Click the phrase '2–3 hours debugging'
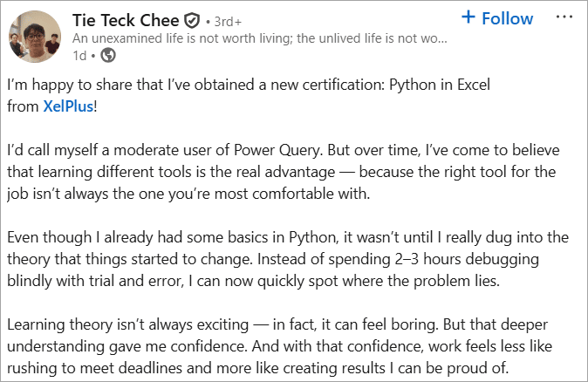This screenshot has width=588, height=382. point(467,259)
